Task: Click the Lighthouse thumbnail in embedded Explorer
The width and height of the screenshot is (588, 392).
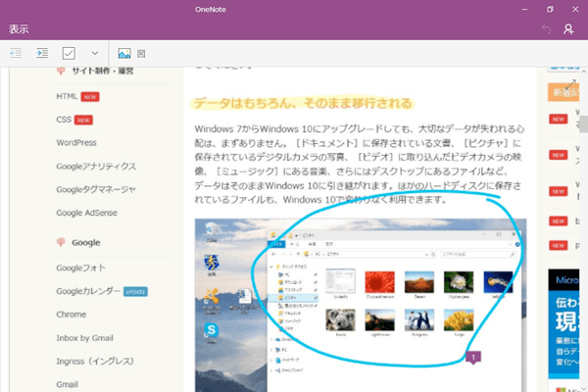Action: point(380,320)
